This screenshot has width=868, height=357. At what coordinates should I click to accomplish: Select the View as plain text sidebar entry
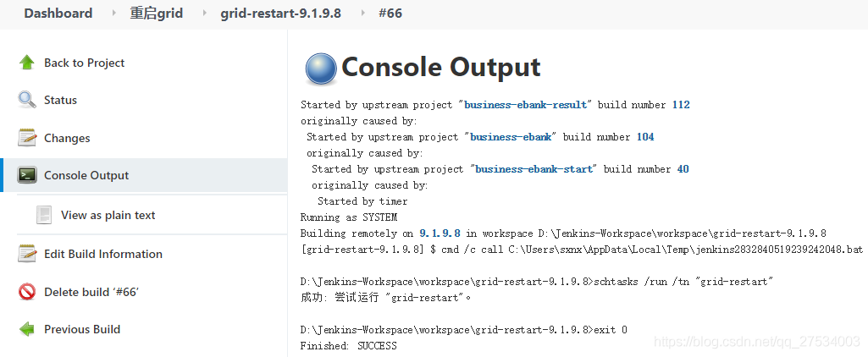coord(108,215)
